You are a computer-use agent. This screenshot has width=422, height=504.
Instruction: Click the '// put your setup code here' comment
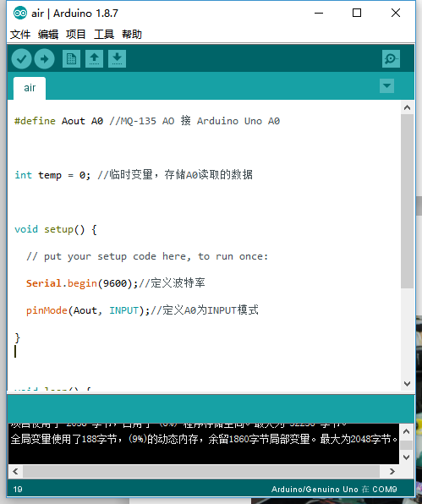click(147, 256)
